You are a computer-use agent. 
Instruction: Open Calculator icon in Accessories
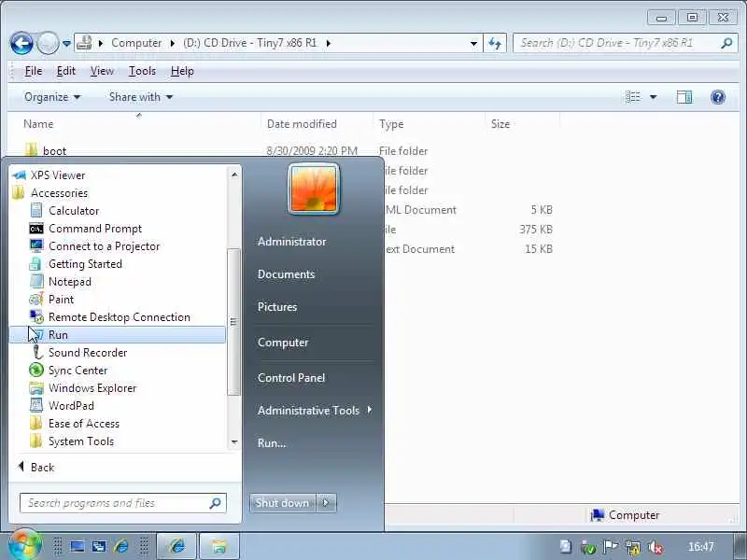coord(36,211)
